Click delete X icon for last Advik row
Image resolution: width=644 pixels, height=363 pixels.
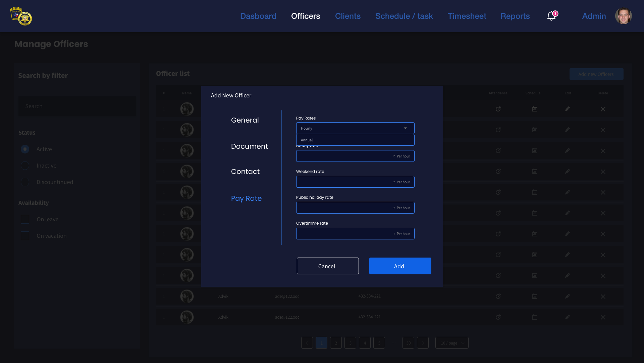click(603, 317)
